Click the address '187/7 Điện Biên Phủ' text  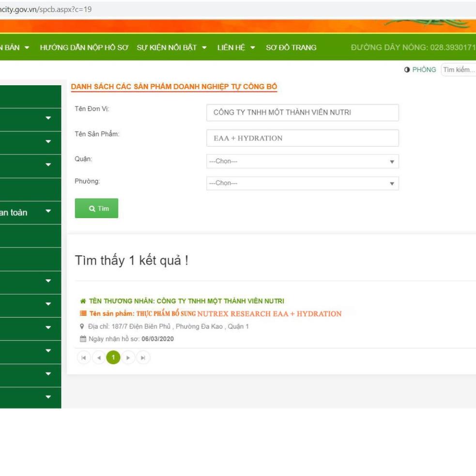(x=141, y=326)
